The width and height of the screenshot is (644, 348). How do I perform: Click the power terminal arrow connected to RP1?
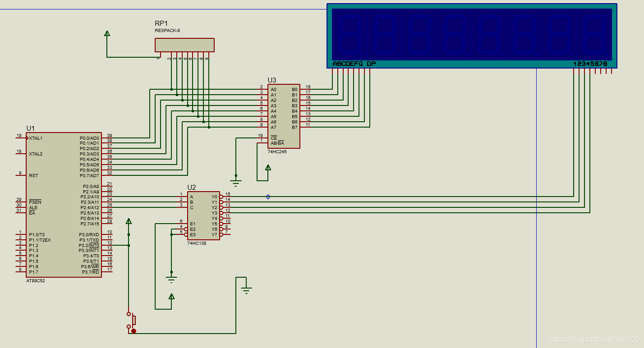click(x=107, y=33)
